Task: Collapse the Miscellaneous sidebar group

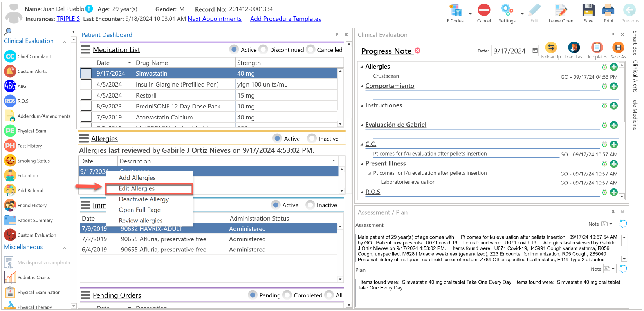Action: [64, 248]
